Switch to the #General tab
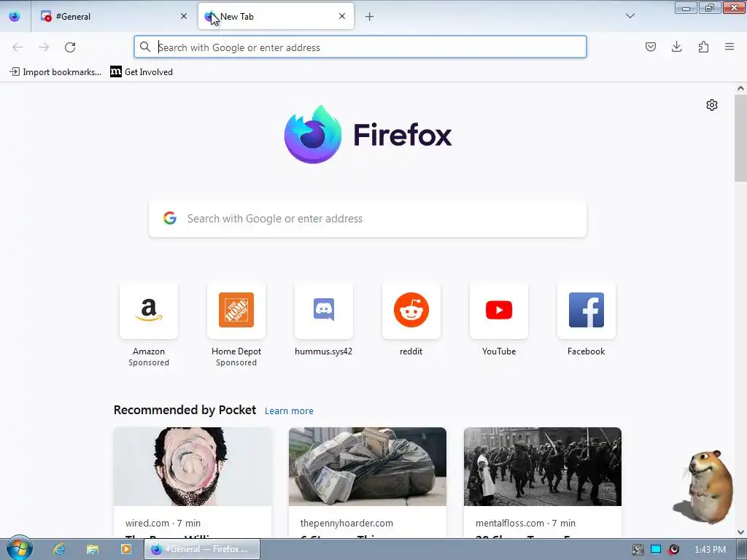Viewport: 747px width, 560px height. pos(115,16)
